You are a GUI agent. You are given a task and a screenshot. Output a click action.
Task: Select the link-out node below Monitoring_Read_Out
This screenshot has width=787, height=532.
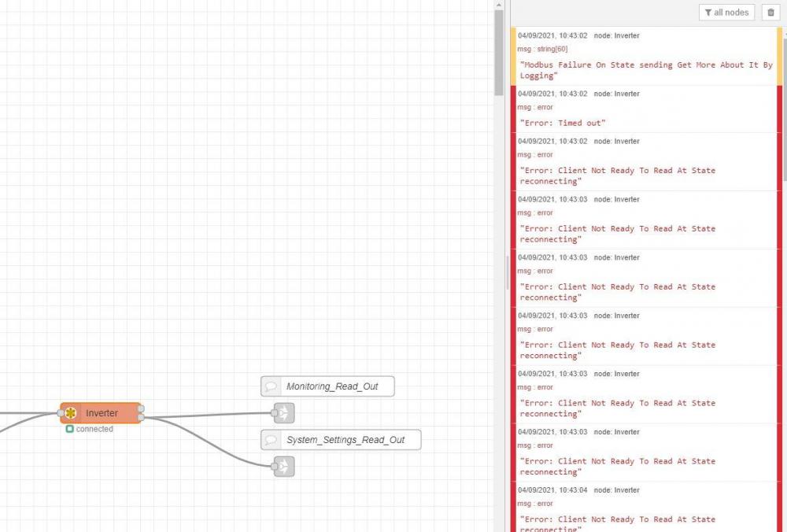point(284,413)
